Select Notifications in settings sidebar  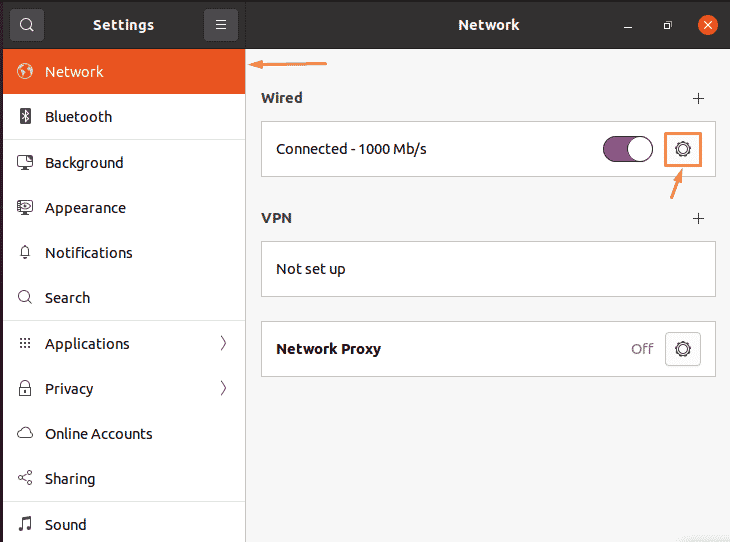[x=124, y=252]
